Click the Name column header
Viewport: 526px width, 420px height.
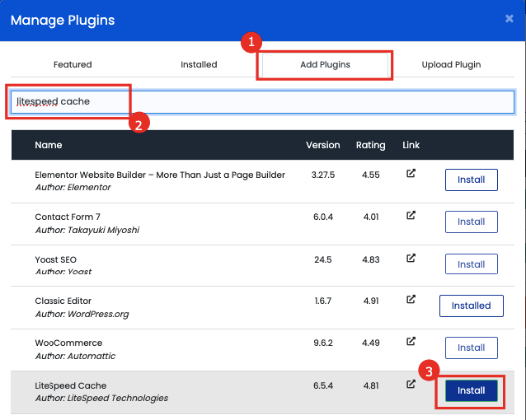tap(49, 145)
